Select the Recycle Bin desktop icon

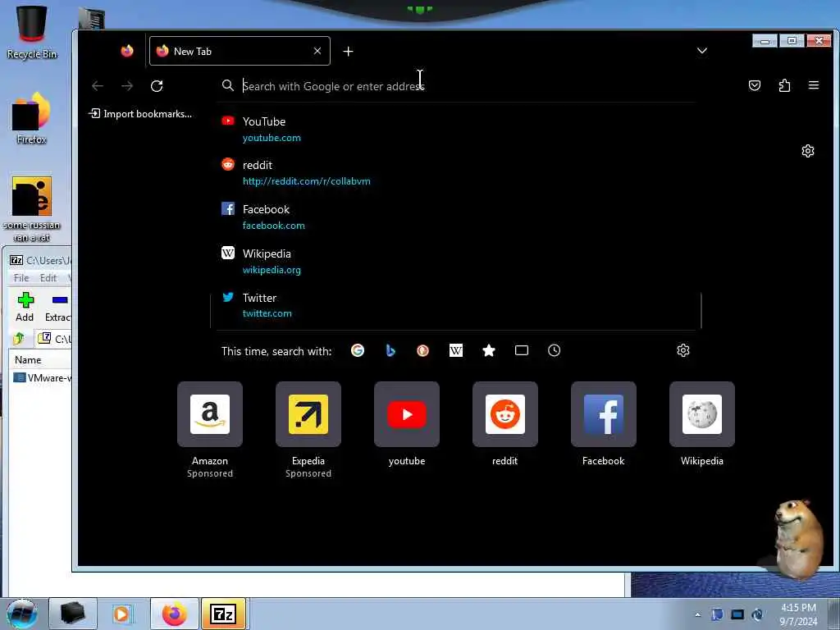32,32
